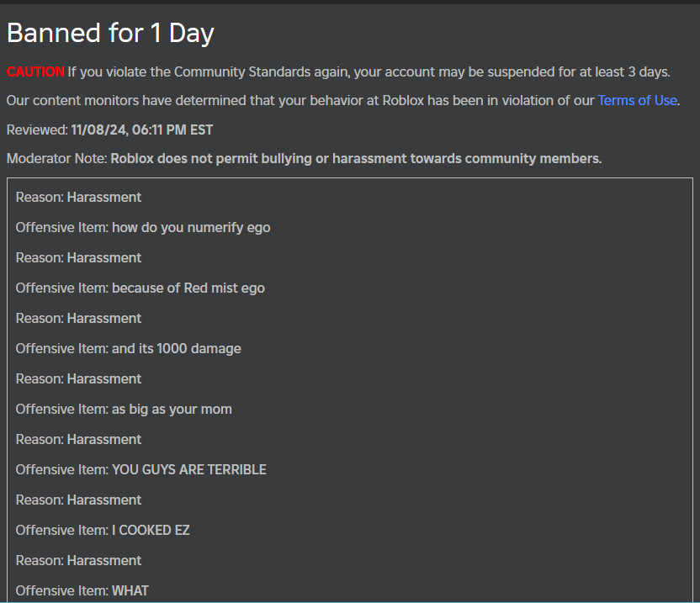Click the Reason line above "how do you numerify ego"
The height and width of the screenshot is (603, 700).
click(x=78, y=197)
